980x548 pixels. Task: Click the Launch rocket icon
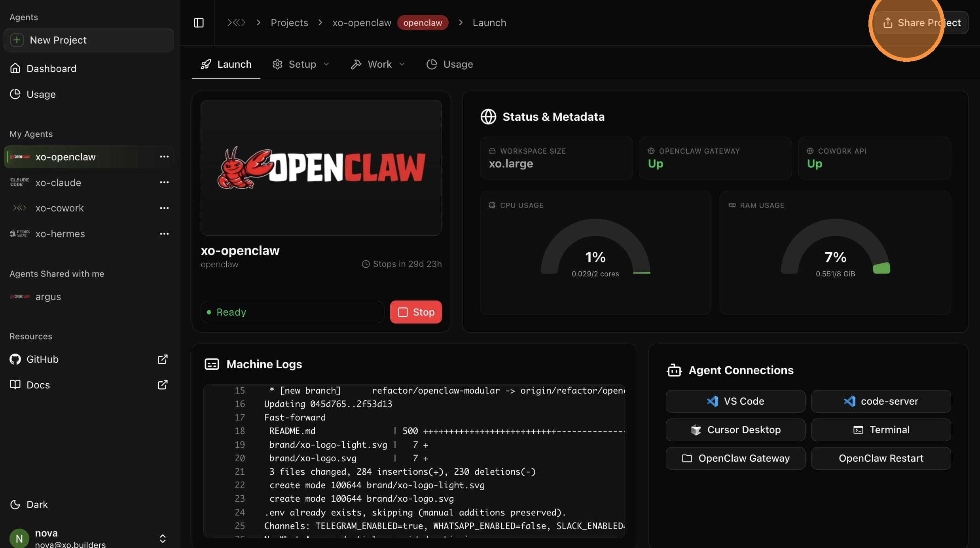click(x=206, y=64)
